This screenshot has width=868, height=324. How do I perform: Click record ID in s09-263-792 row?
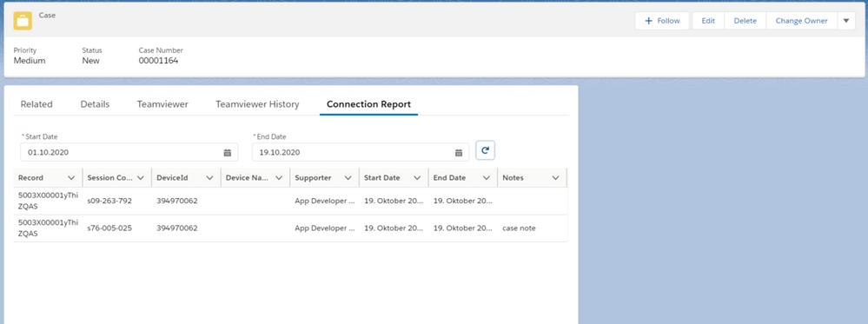click(x=48, y=201)
